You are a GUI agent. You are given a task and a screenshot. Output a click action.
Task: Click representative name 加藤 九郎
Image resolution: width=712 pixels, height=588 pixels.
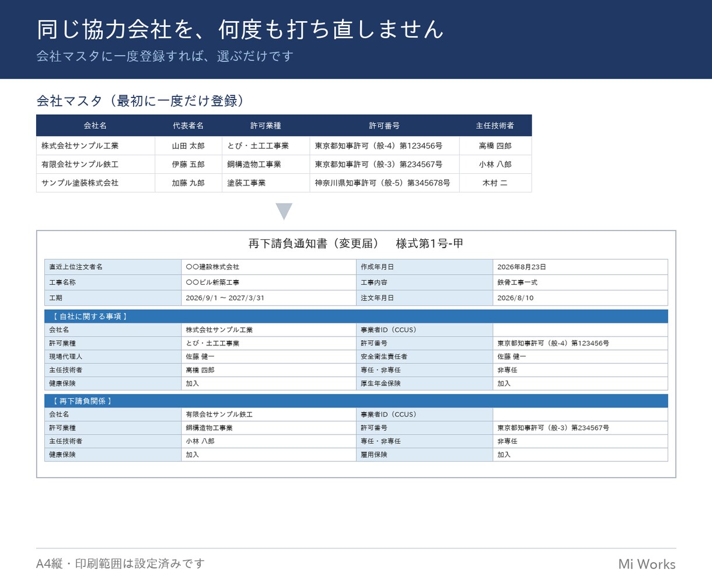pyautogui.click(x=189, y=183)
